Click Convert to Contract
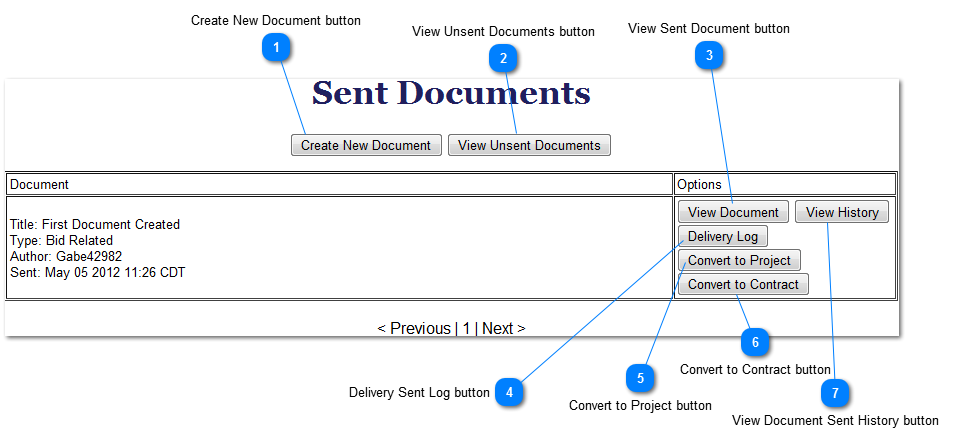955x444 pixels. click(743, 284)
